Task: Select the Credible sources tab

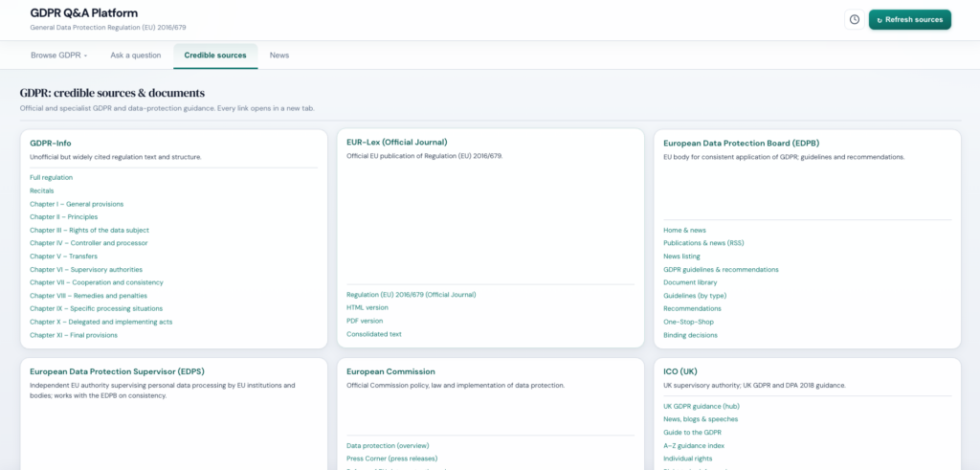Action: coord(215,56)
